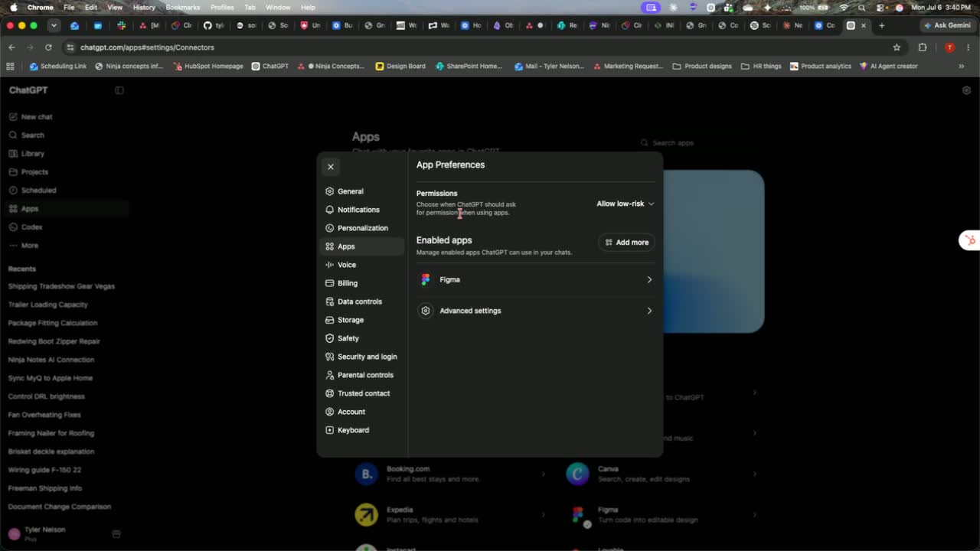Open Storage settings section
Screen dimensions: 980x551
361,320
